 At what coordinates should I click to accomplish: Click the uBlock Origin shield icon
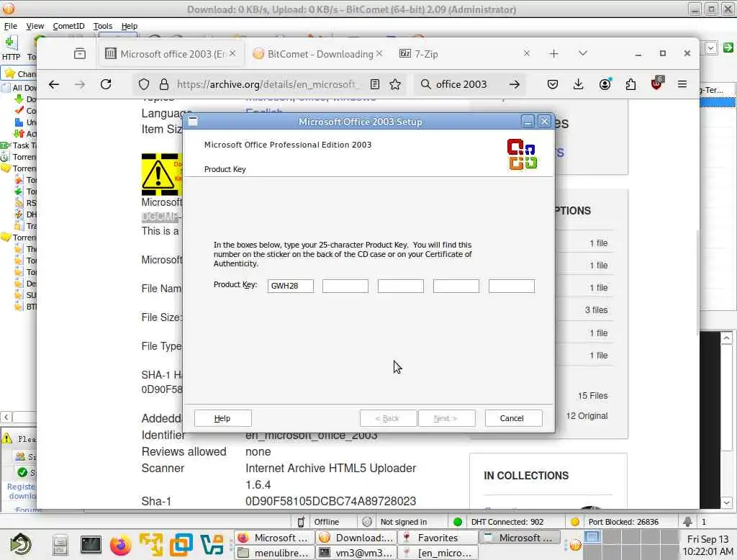[x=656, y=83]
